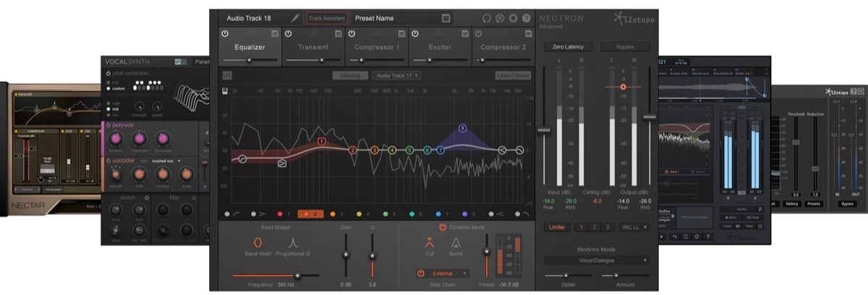
Task: Toggle the LFE button above the EQ graph
Action: [x=227, y=75]
